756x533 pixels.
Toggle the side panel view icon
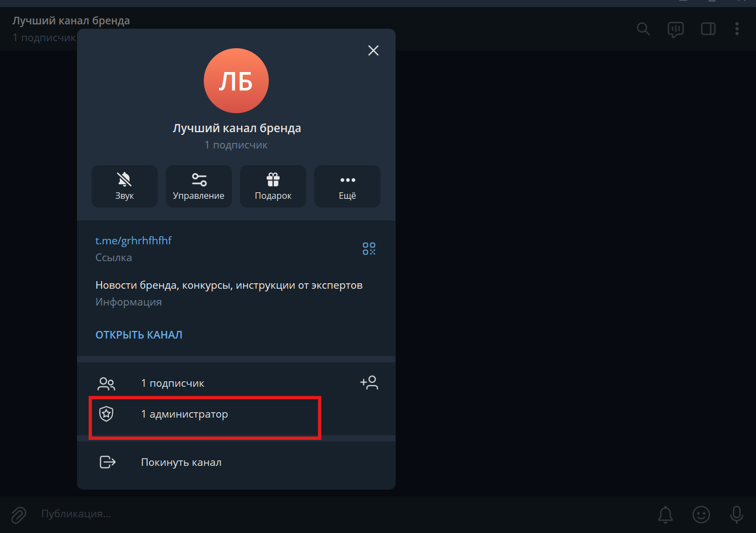pos(708,29)
